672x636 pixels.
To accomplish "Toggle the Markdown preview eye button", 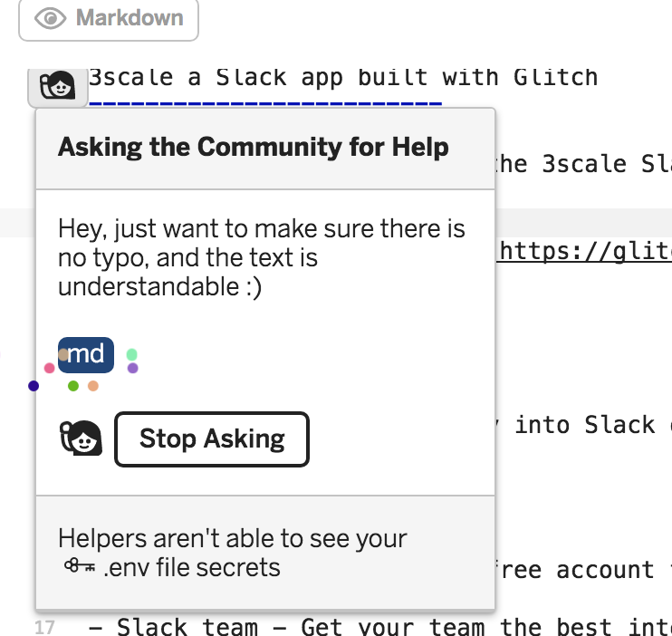I will click(108, 18).
